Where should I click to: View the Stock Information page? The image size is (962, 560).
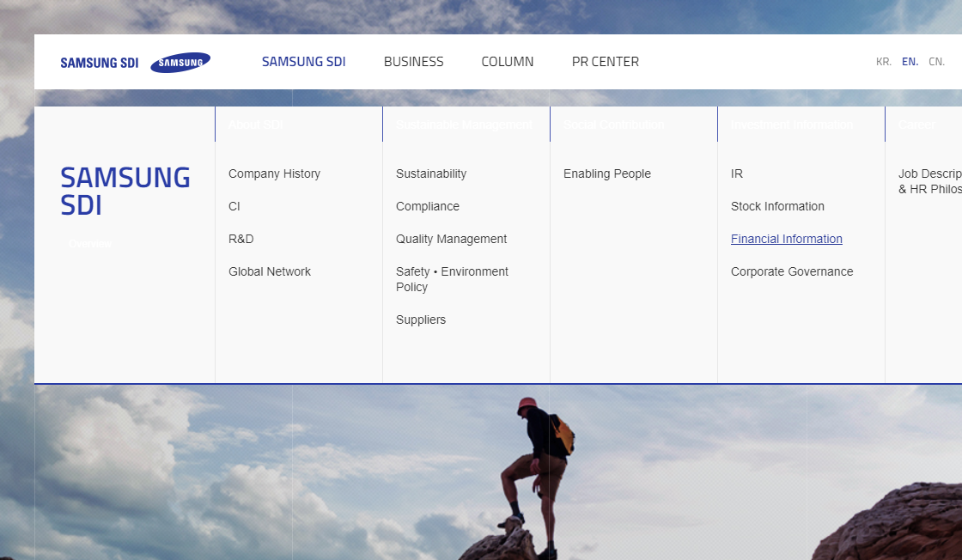777,206
